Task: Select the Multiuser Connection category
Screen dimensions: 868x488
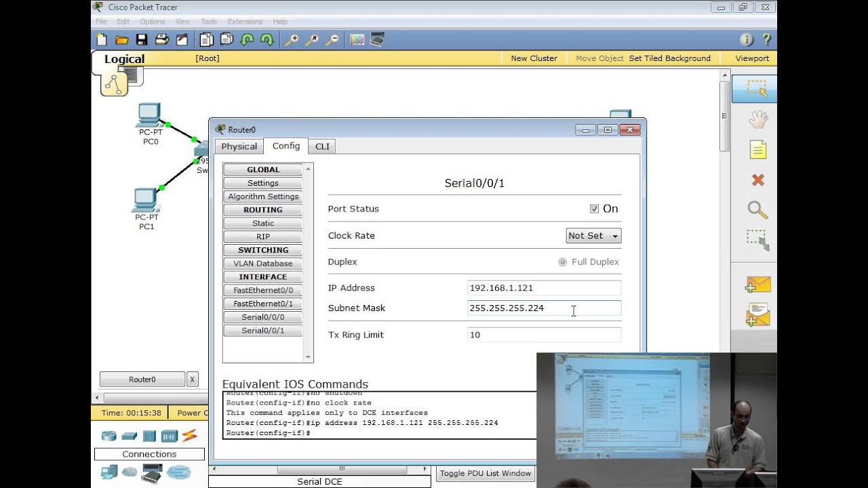Action: coord(178,472)
